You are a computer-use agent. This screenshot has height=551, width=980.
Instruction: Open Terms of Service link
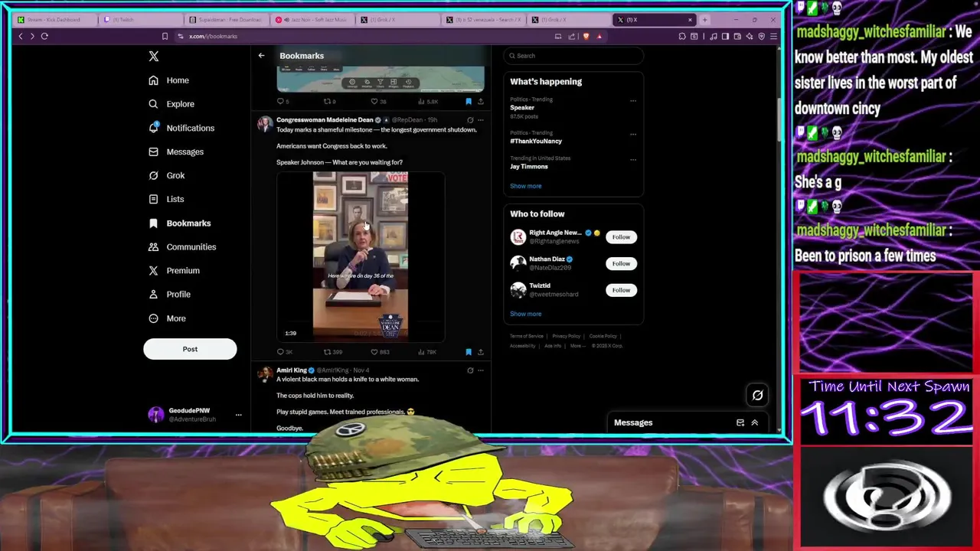point(527,336)
